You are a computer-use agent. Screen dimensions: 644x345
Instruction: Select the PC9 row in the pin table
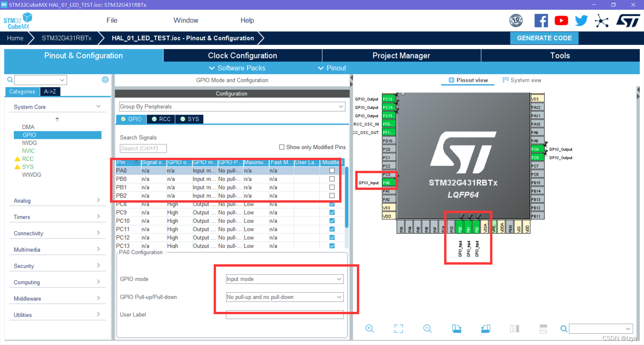click(x=230, y=212)
